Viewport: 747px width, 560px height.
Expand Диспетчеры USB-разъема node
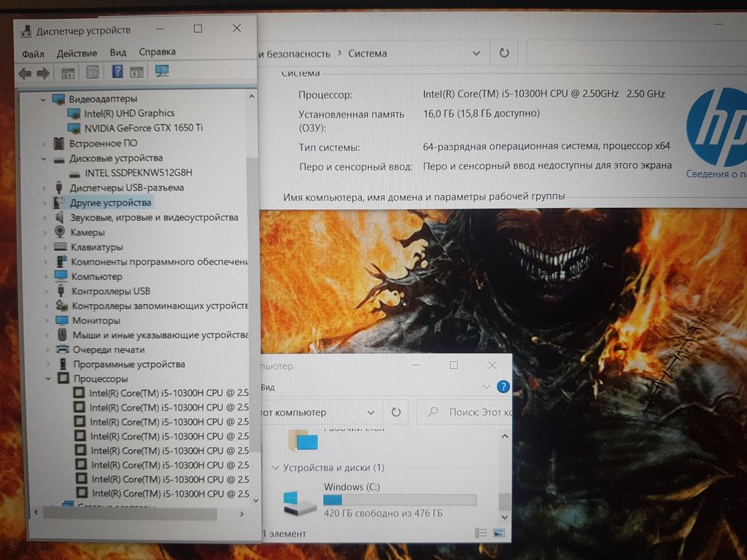[x=44, y=189]
